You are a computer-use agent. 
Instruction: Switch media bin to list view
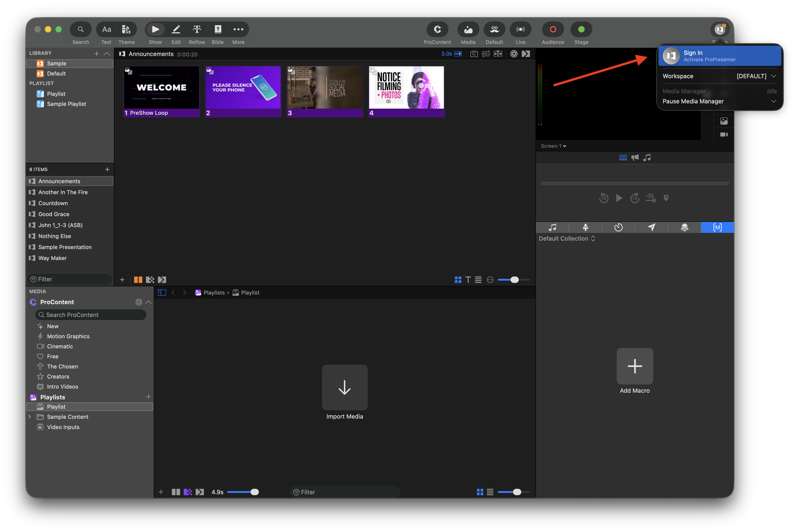tap(490, 492)
